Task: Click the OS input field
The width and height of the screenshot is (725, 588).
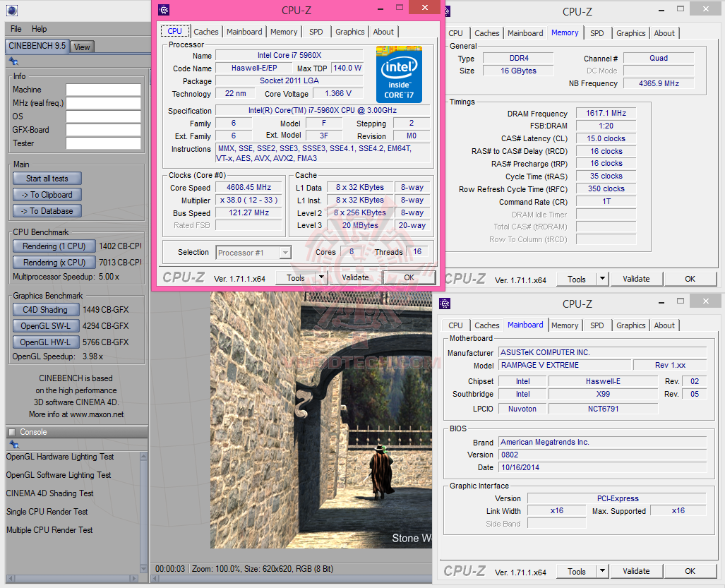Action: (104, 116)
